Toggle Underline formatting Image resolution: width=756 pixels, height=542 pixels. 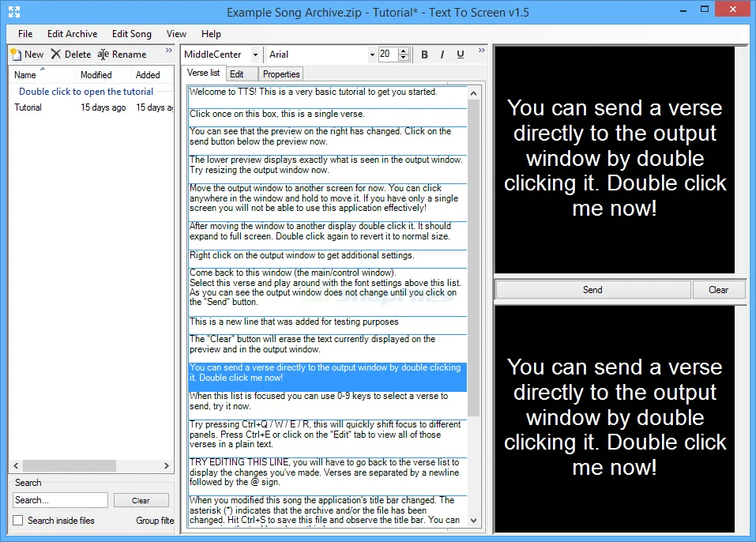pos(461,55)
